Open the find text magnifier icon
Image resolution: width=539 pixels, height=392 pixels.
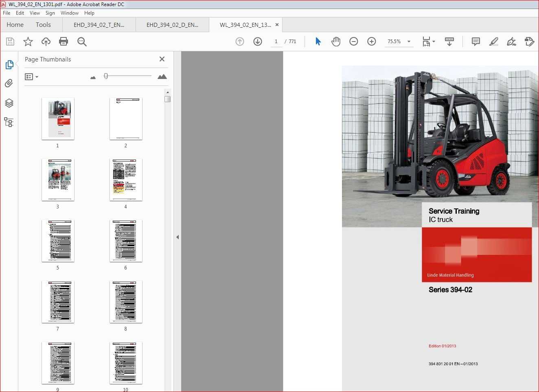point(82,42)
